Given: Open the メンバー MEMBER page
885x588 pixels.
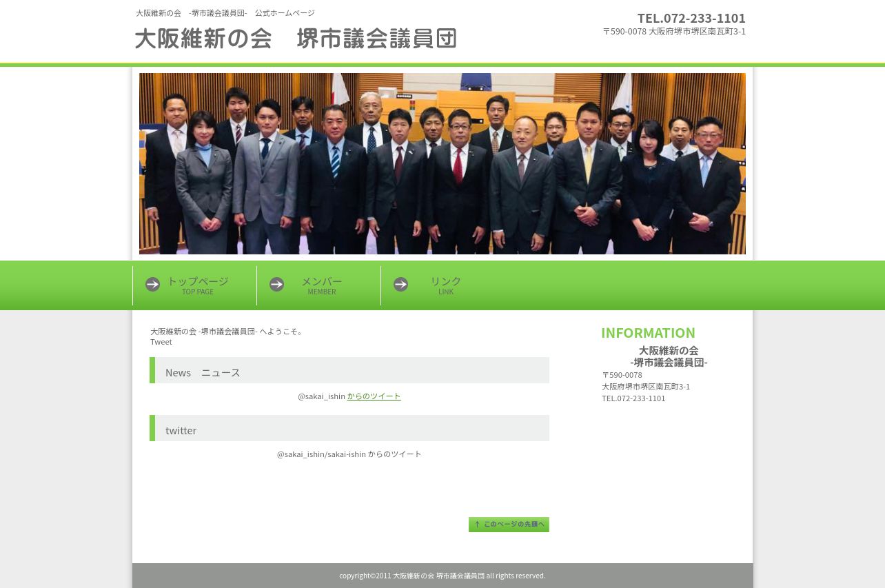Looking at the screenshot, I should coord(319,285).
